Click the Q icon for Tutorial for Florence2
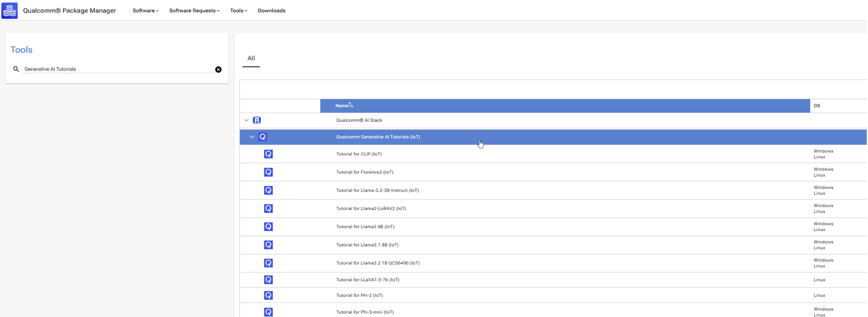868x317 pixels. tap(269, 172)
